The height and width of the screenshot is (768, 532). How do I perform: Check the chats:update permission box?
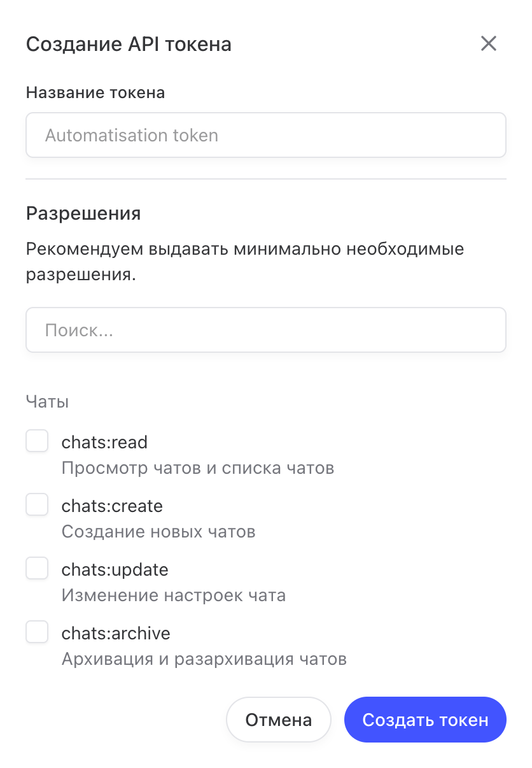pyautogui.click(x=37, y=568)
